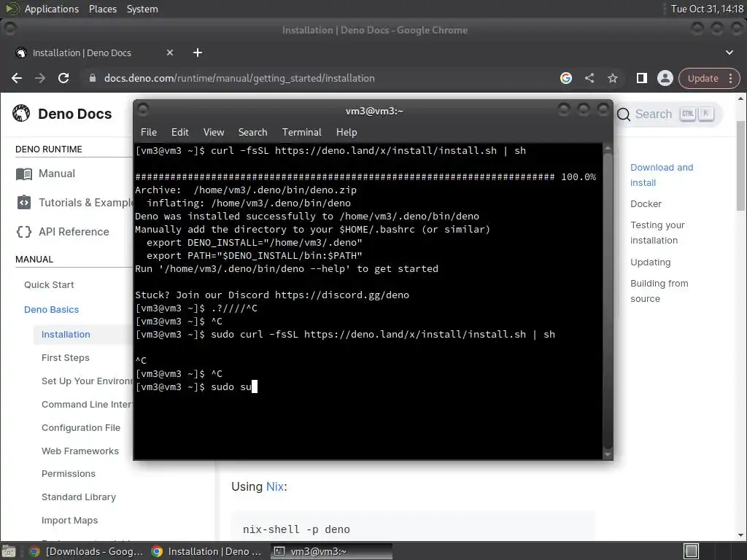
Task: Click the Update button in Chrome
Action: [x=703, y=78]
